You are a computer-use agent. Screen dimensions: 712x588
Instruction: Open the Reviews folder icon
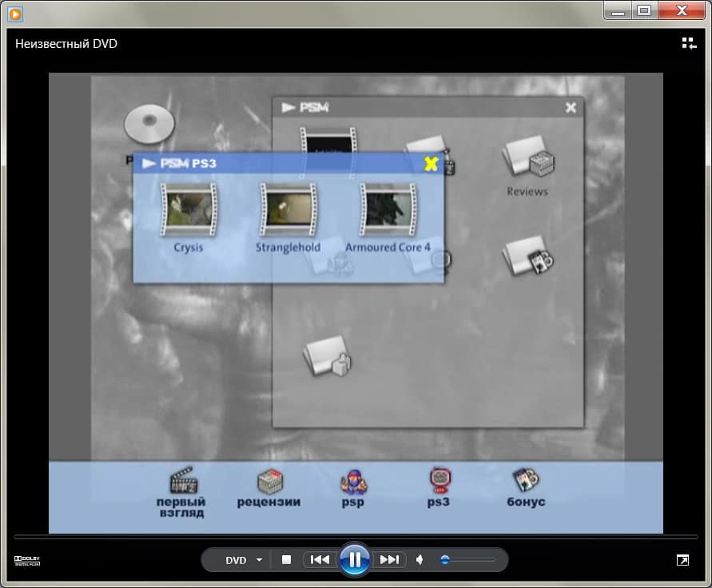(x=528, y=157)
